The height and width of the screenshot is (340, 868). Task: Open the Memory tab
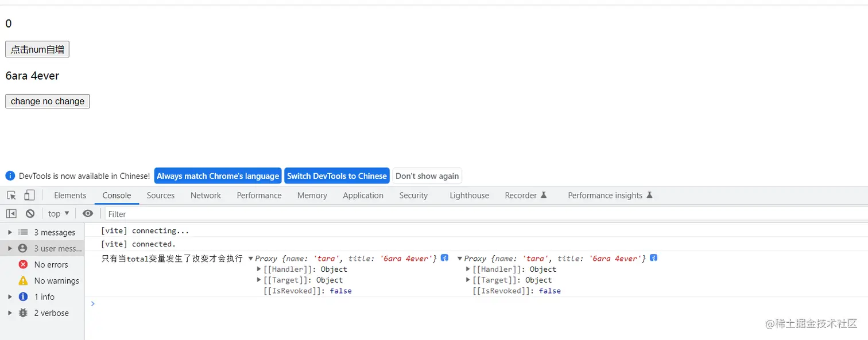[x=312, y=196]
